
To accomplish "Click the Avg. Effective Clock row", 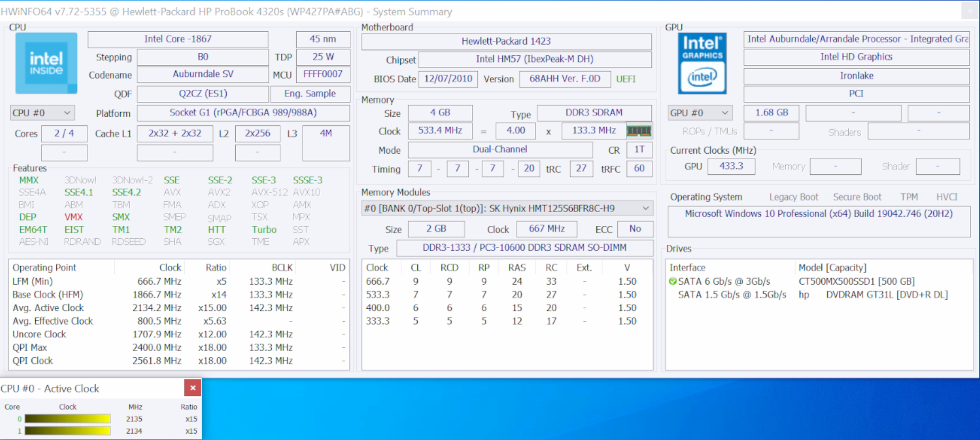I will point(179,321).
